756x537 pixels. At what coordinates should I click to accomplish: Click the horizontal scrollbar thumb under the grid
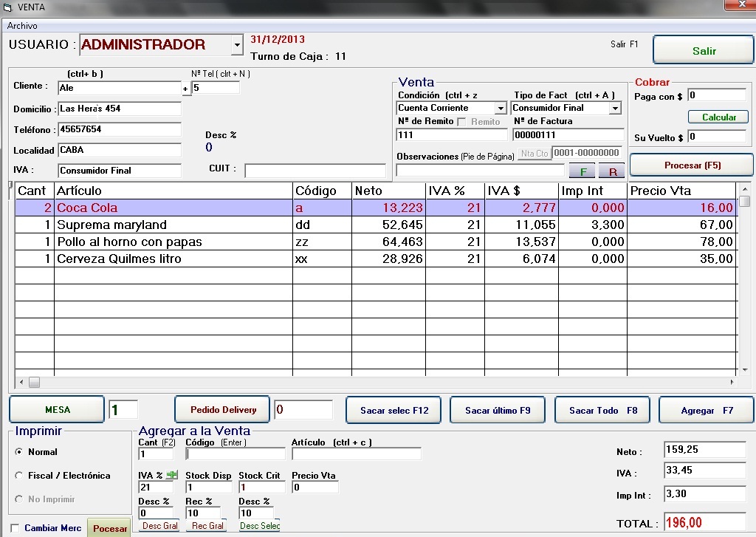click(34, 382)
